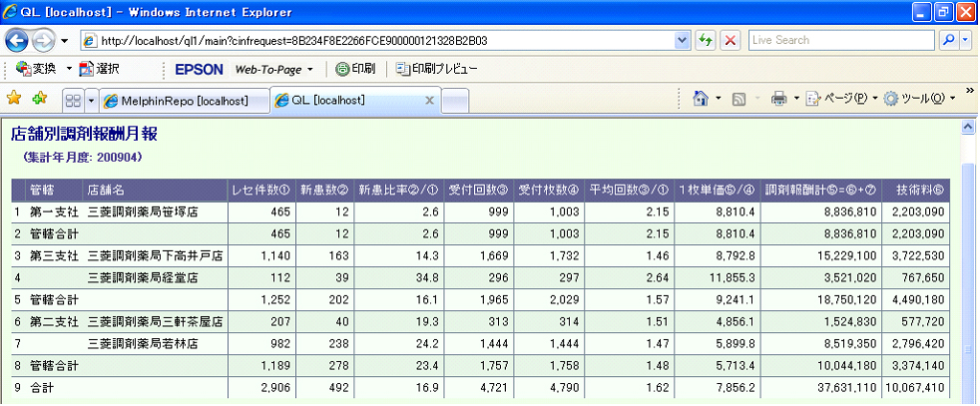980x406 pixels.
Task: Open tab list dropdown arrow
Action: tap(91, 100)
